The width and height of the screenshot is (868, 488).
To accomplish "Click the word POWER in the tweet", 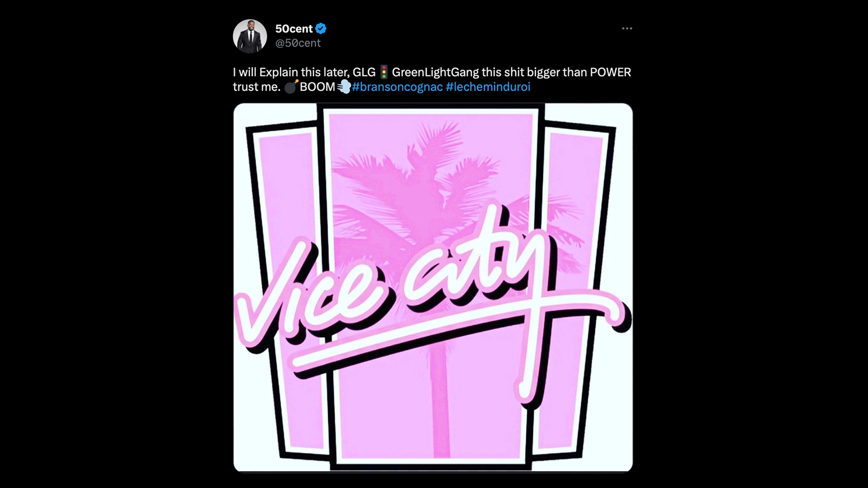I will click(610, 72).
